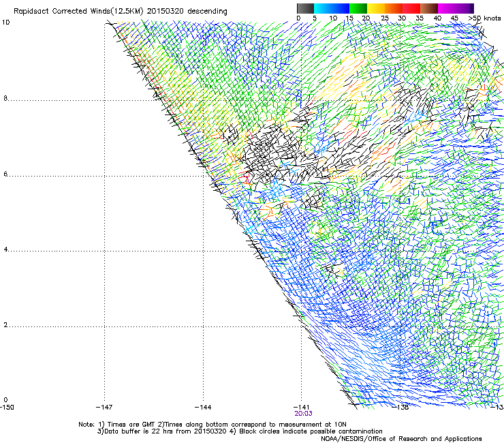Click the 'Data buffer is 22 hrs' note
This screenshot has height=443, width=504.
click(240, 431)
